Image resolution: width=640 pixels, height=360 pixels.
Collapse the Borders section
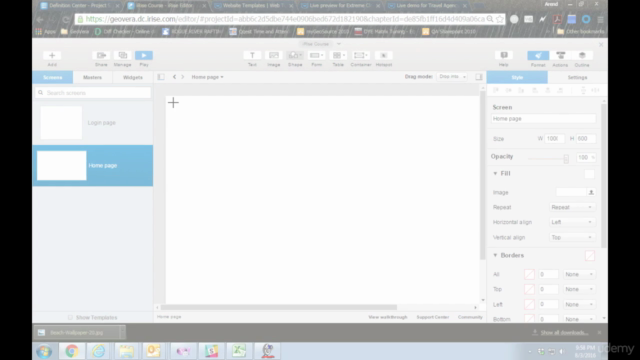coord(495,255)
